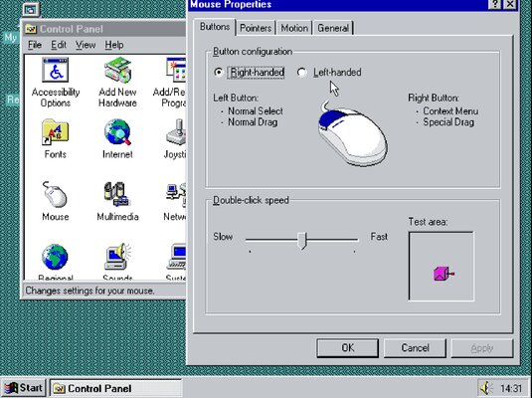Switch to the Motion tab
The height and width of the screenshot is (398, 532).
[x=294, y=28]
